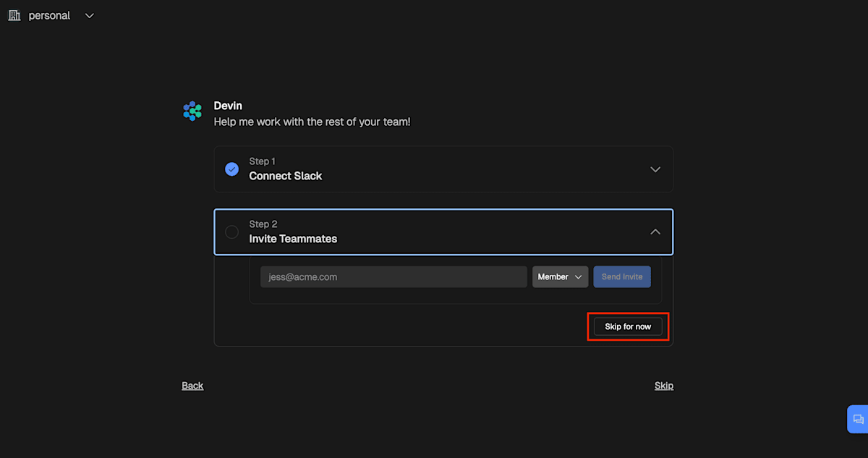Click the organization building icon
Viewport: 868px width, 458px height.
(14, 15)
